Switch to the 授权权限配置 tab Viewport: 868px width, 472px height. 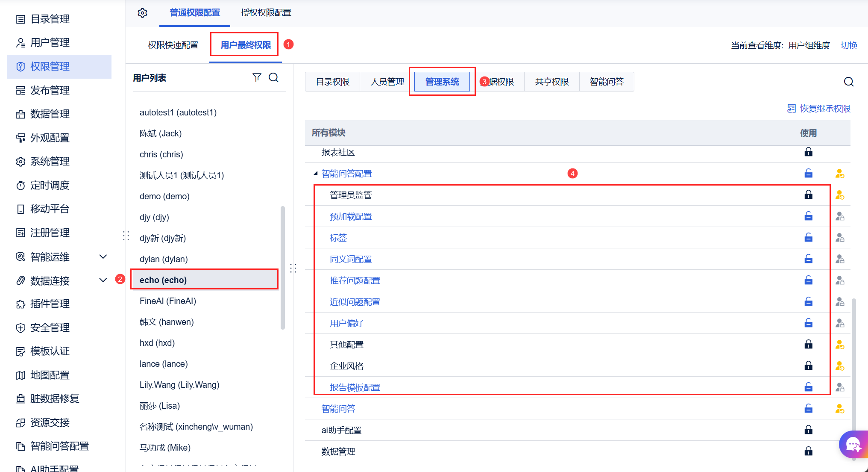(266, 13)
